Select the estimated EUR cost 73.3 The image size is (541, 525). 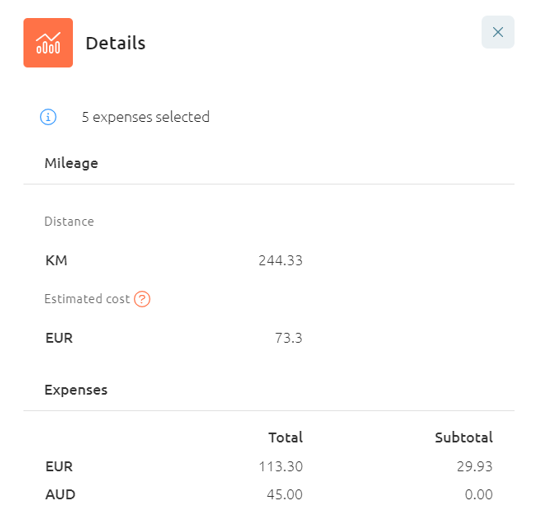(288, 338)
